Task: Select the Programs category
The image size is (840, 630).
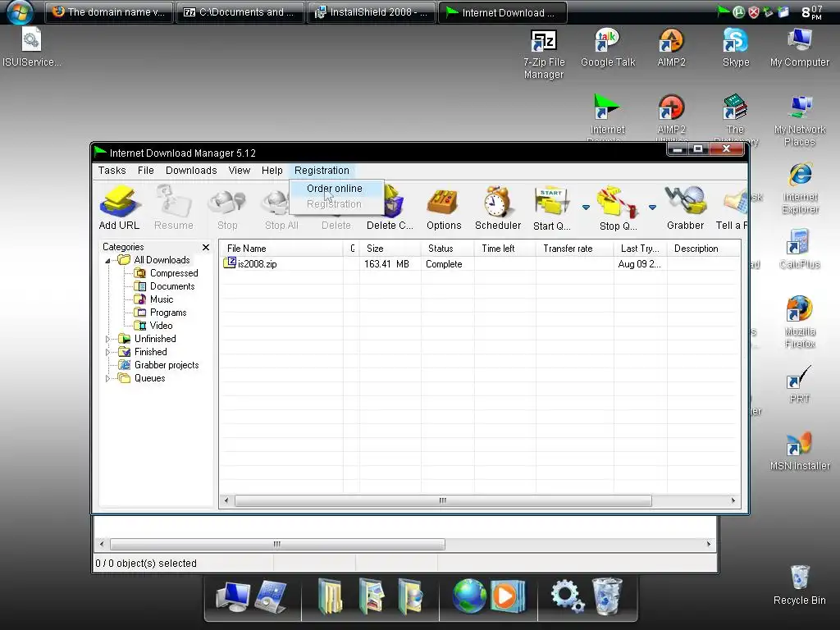Action: pyautogui.click(x=167, y=313)
